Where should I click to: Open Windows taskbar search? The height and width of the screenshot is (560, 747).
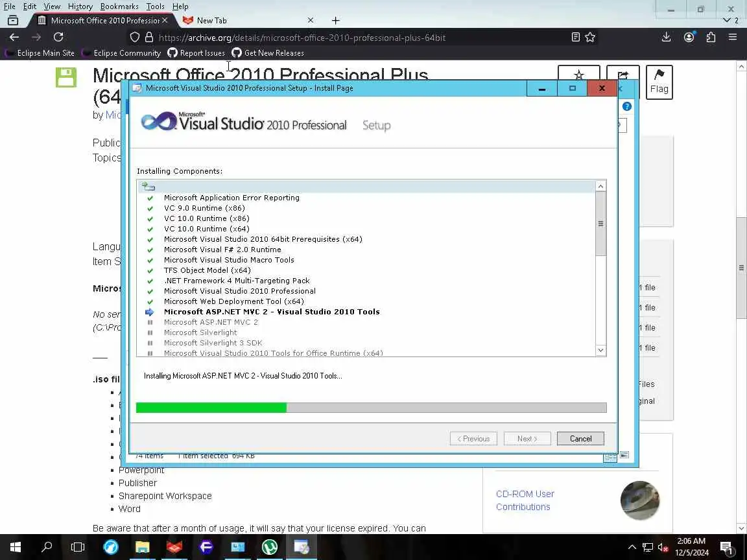point(47,547)
